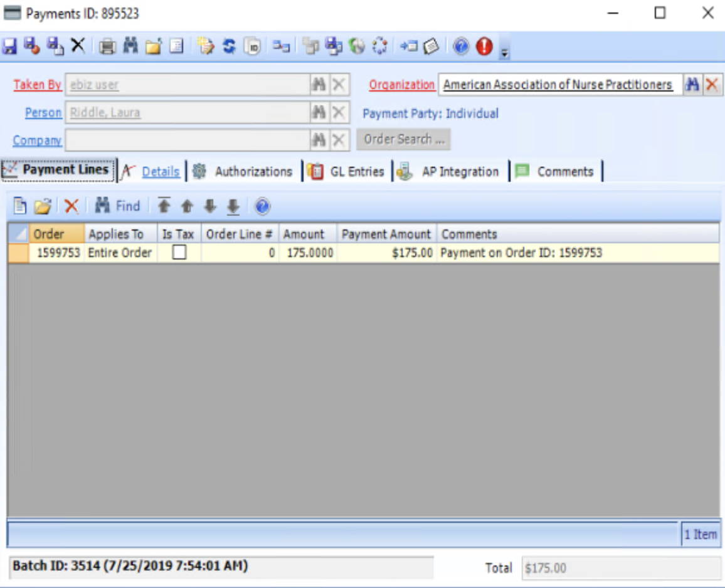Click the Find binoculars icon in the payment lines toolbar
725x588 pixels.
pos(102,206)
